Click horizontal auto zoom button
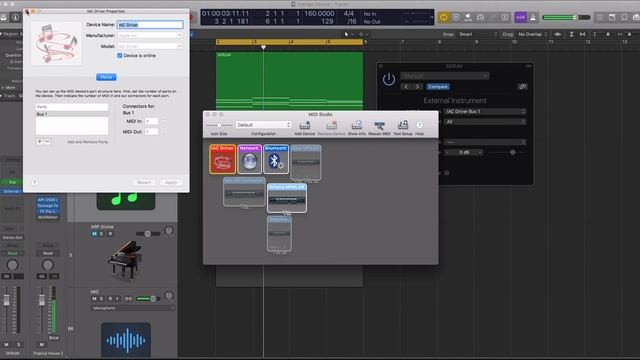This screenshot has height=360, width=640. (x=582, y=34)
